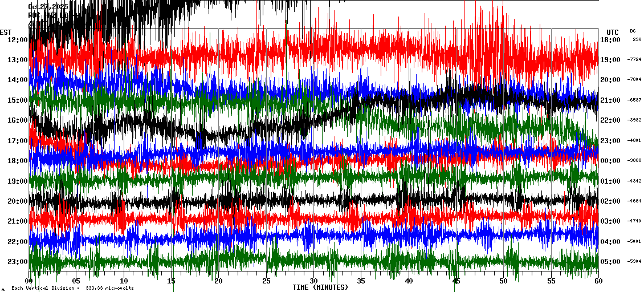This screenshot has height=296, width=644.
Task: Click the TIME (MINUTES) axis title
Action: point(320,287)
